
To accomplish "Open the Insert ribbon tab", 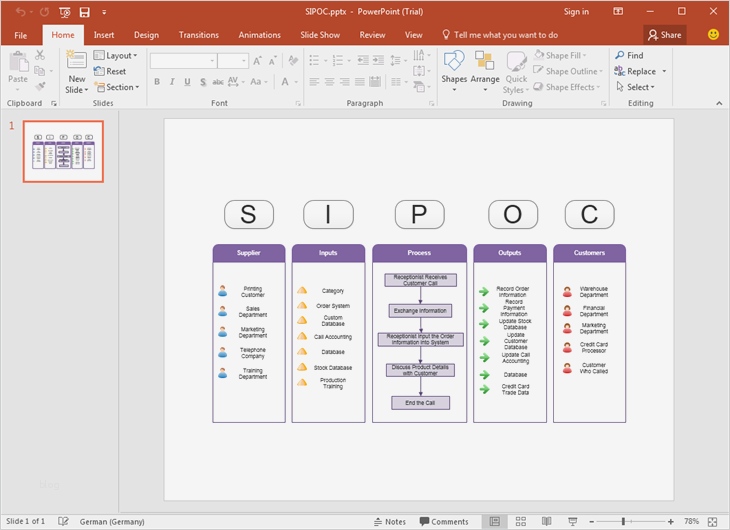I will point(104,35).
